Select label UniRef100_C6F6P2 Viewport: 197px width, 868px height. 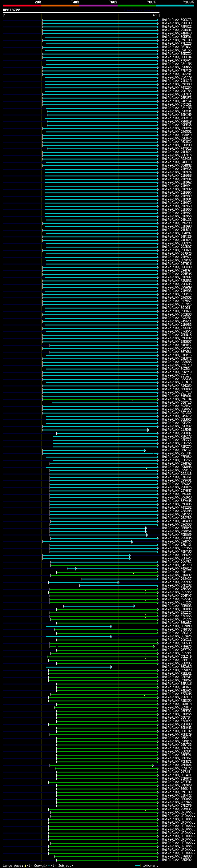(x=177, y=555)
